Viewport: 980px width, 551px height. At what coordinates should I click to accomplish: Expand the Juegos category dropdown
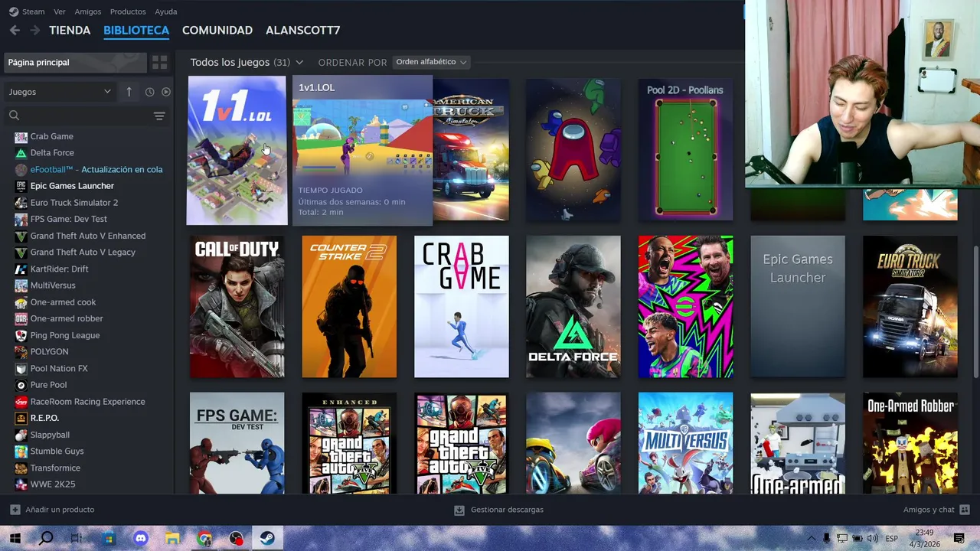(x=60, y=92)
